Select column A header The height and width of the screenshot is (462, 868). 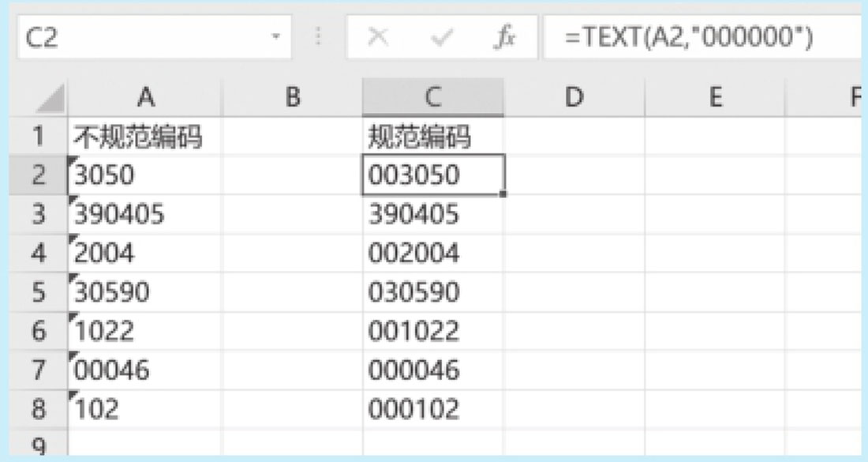145,97
